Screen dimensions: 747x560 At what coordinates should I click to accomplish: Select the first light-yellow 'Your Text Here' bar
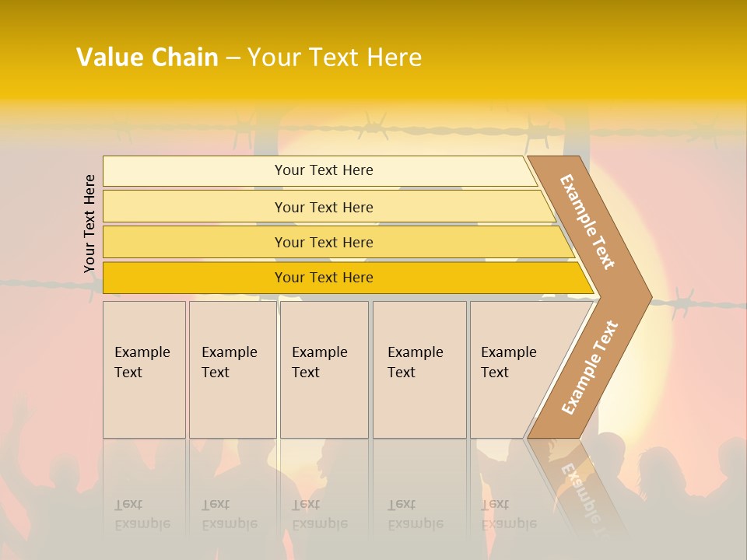click(320, 170)
